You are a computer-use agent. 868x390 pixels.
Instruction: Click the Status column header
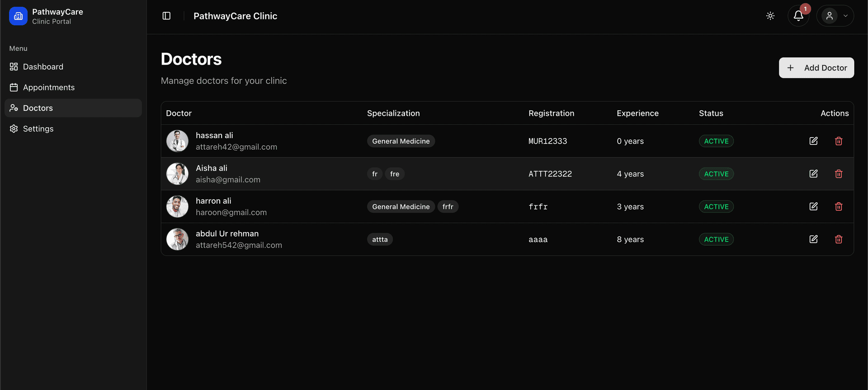(711, 113)
